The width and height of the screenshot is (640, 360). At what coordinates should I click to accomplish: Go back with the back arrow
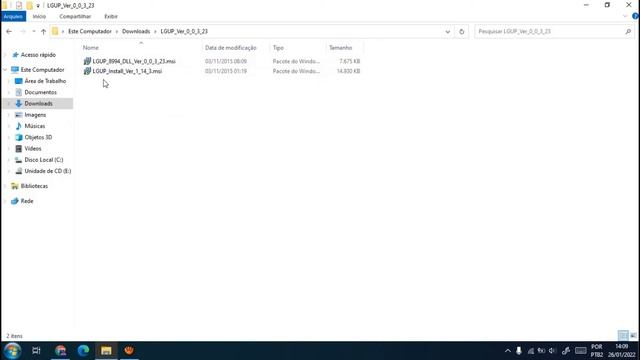click(x=9, y=31)
